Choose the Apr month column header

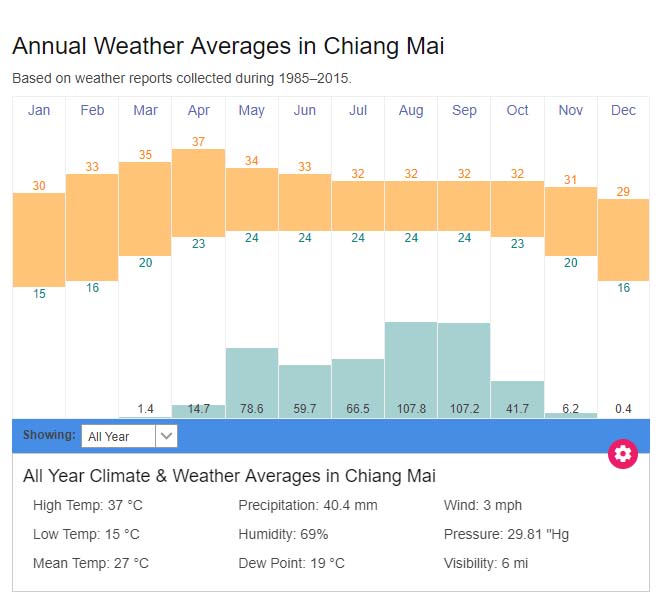coord(198,110)
